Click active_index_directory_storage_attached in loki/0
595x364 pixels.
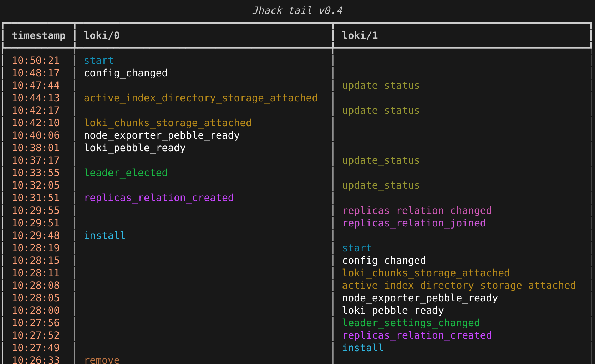(x=200, y=98)
